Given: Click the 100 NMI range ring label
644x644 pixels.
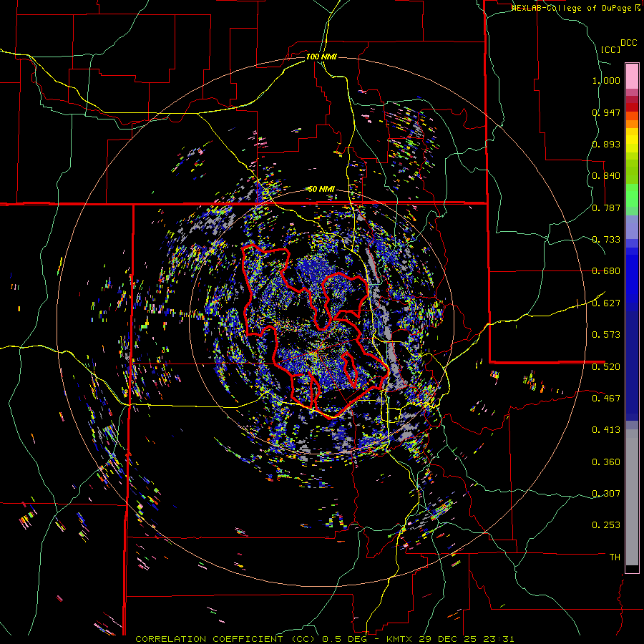Looking at the screenshot, I should [x=321, y=57].
